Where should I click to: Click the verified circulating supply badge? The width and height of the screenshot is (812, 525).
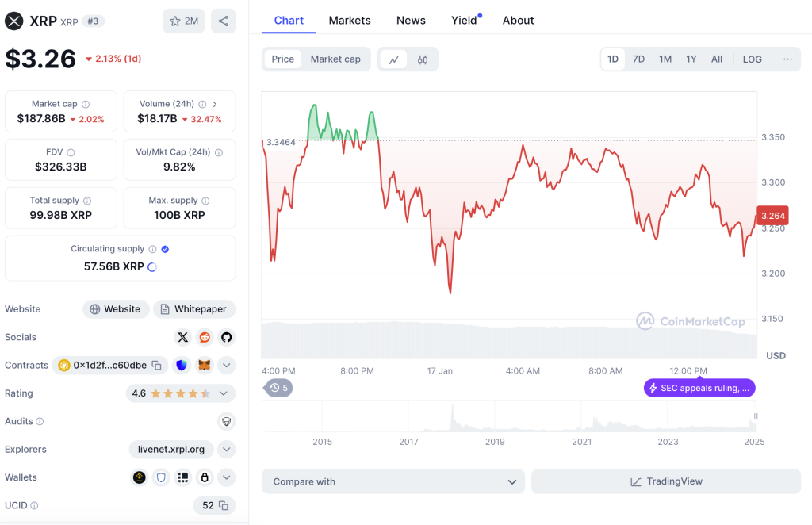[165, 249]
